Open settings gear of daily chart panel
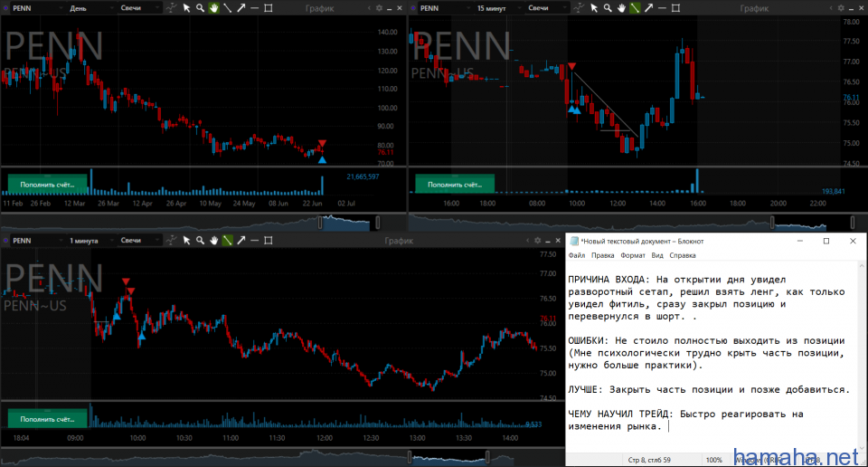The image size is (868, 467). click(379, 8)
